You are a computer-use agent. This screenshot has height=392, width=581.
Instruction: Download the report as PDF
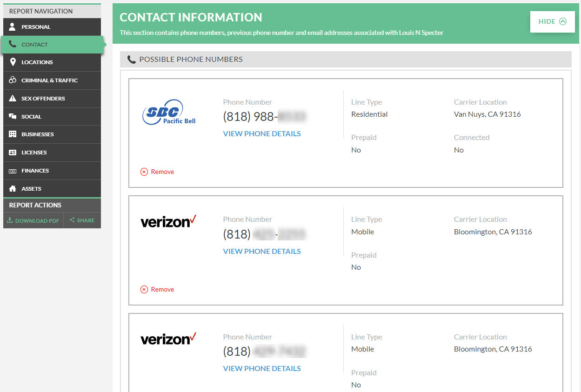33,220
